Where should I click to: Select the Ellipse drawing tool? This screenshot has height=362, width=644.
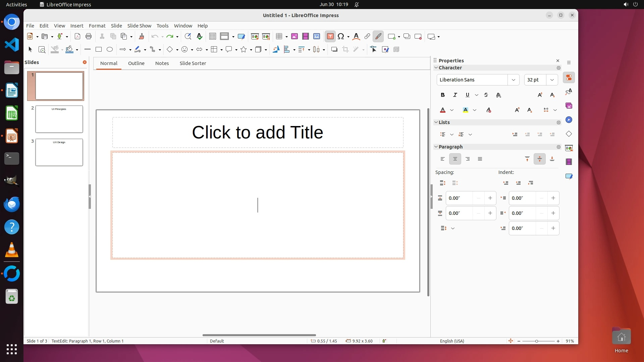coord(110,50)
